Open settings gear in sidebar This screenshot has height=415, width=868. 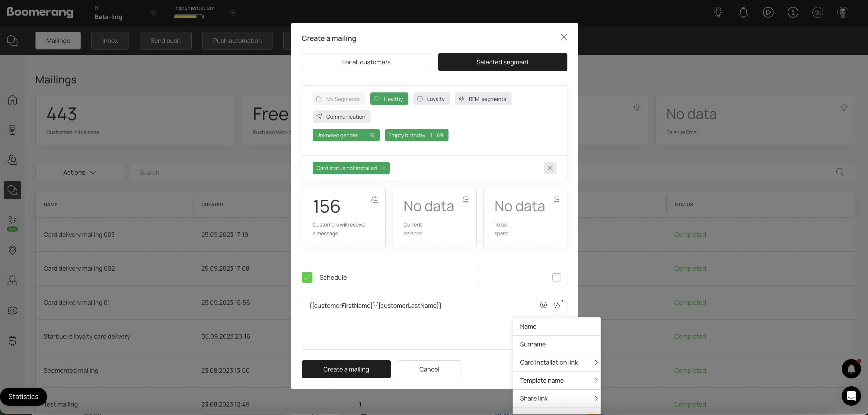12,310
